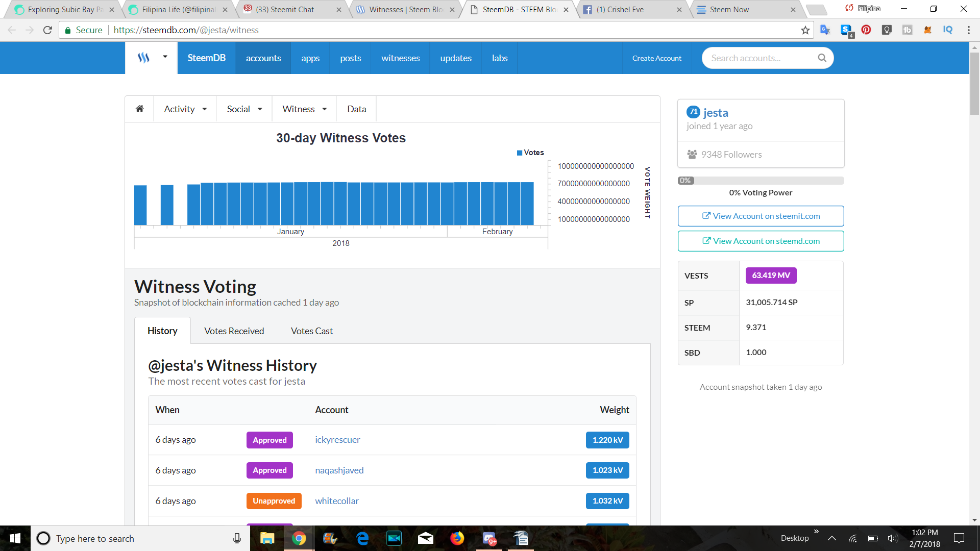Click the 63.419 MV vests badge
Viewport: 980px width, 551px height.
coord(771,275)
